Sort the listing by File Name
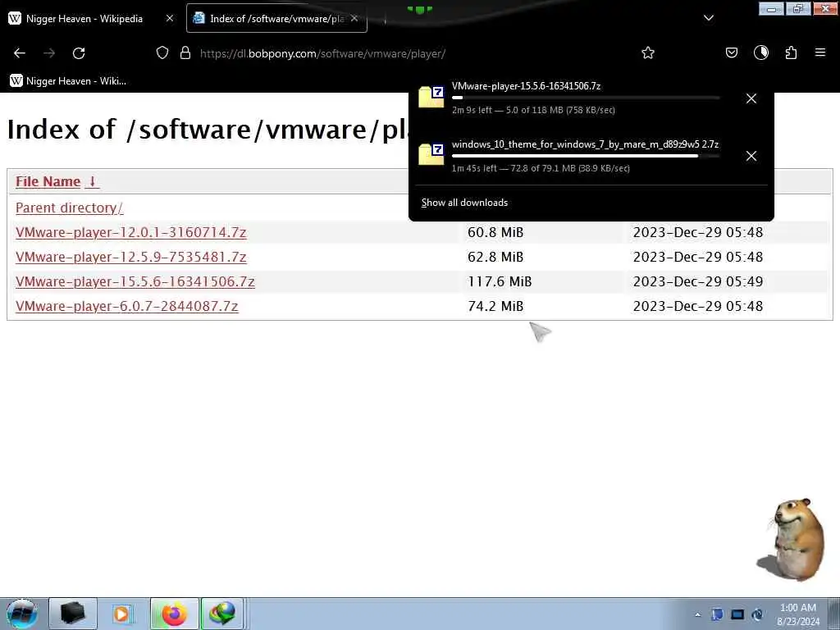 point(48,181)
